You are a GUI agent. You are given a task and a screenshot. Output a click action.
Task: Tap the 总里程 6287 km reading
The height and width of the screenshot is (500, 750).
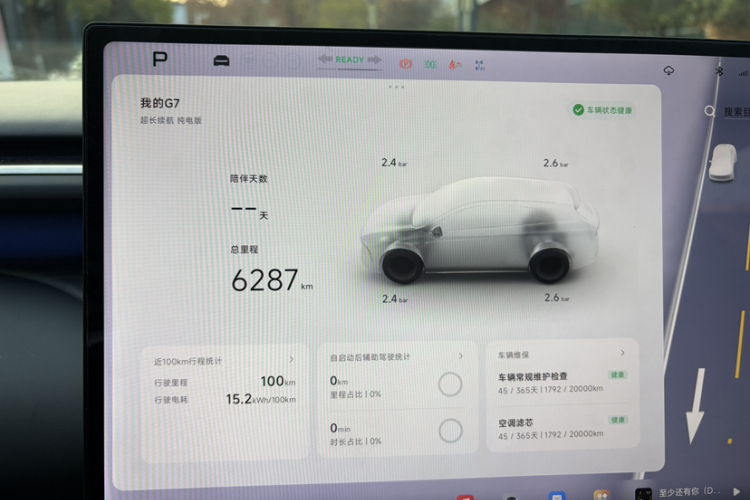click(x=271, y=280)
